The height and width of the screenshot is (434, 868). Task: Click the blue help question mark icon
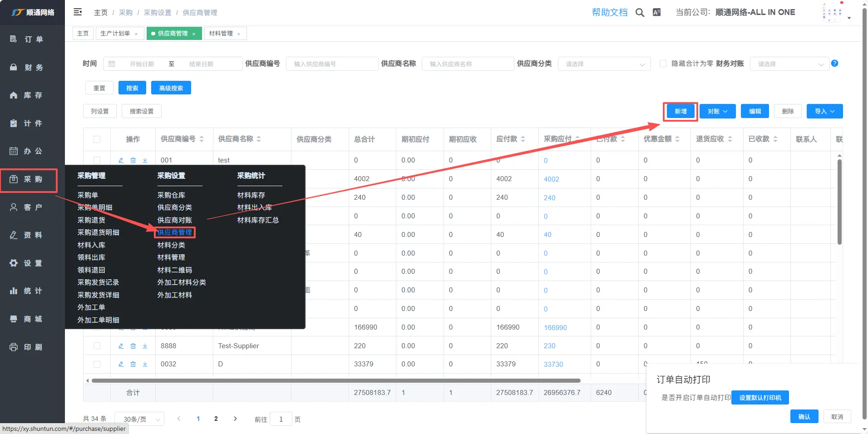pyautogui.click(x=834, y=64)
